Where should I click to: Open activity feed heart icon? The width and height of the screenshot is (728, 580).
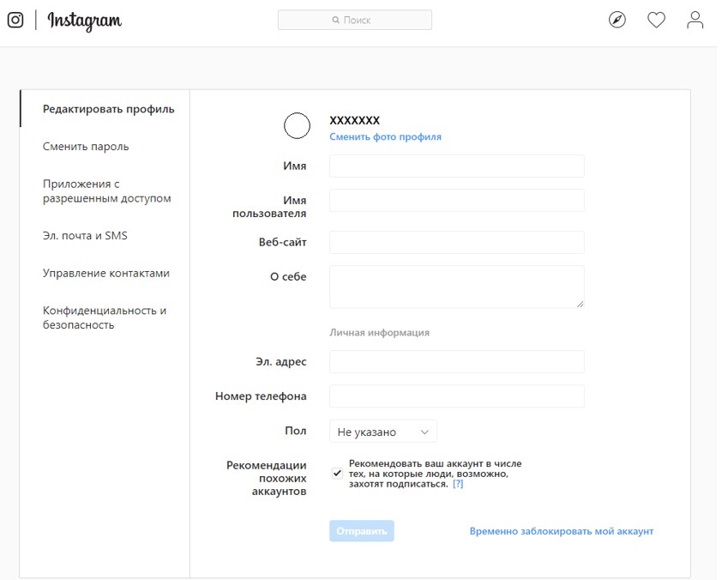(x=656, y=20)
